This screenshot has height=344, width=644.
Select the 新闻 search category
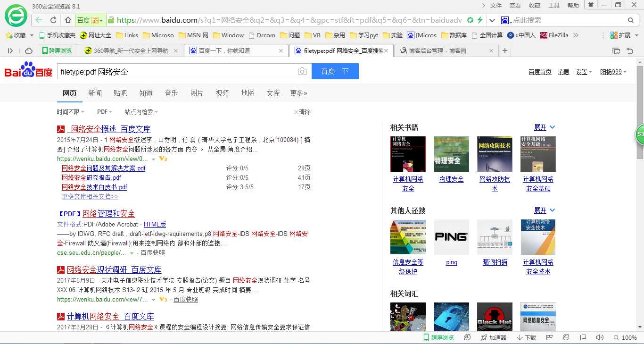95,93
